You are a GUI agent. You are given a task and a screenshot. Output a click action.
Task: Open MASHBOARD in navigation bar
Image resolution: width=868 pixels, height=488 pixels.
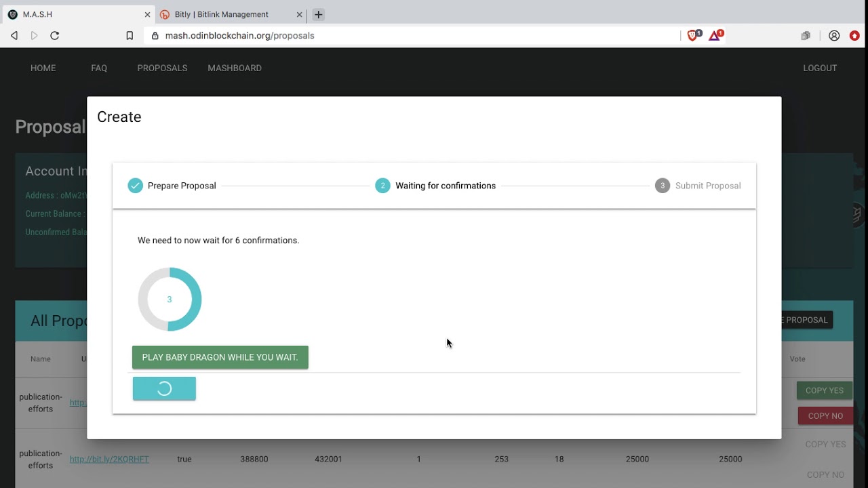pos(235,68)
